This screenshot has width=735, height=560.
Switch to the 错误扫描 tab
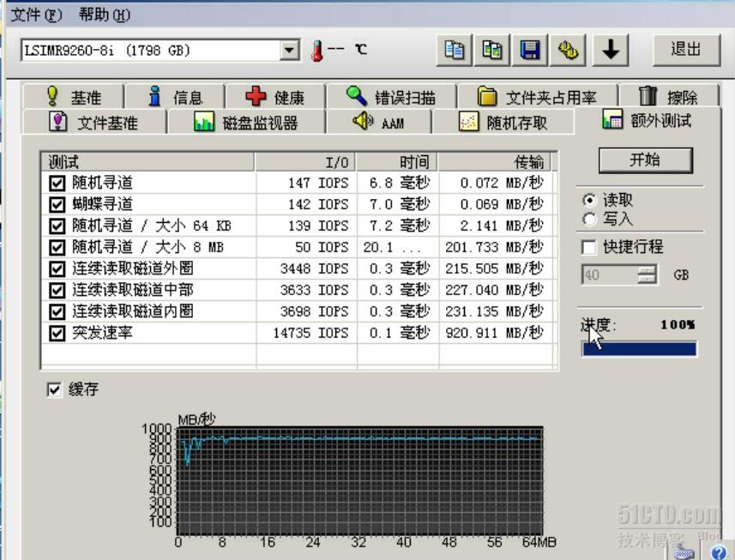(392, 97)
